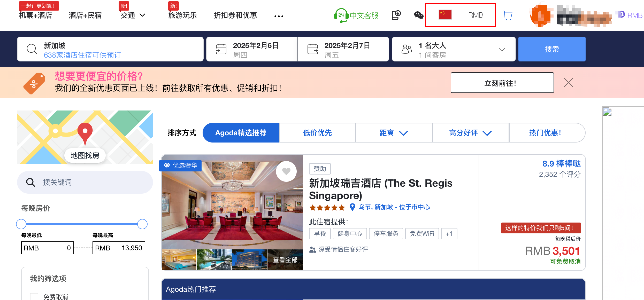This screenshot has width=644, height=300.
Task: Open 酒店+民宿 menu item
Action: 85,15
